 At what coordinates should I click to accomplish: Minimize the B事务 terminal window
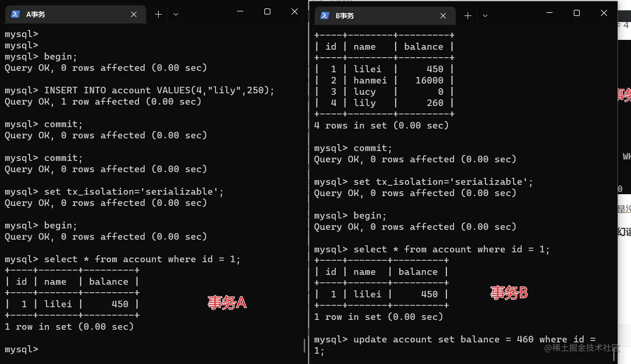point(549,13)
